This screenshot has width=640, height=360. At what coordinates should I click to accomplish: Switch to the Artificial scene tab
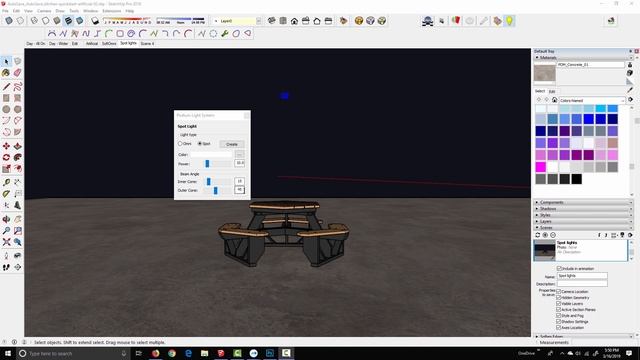tap(92, 43)
